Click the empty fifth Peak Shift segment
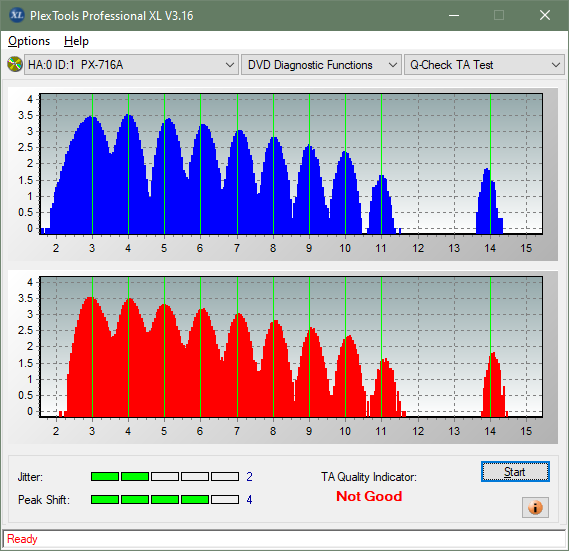Viewport: 569px width, 551px height. (x=225, y=499)
